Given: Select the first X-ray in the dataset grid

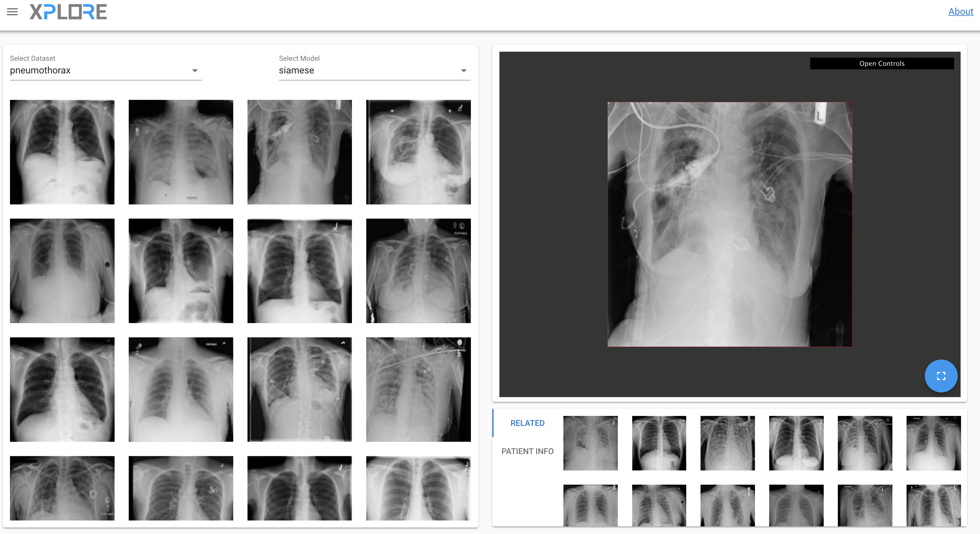Looking at the screenshot, I should [x=62, y=152].
